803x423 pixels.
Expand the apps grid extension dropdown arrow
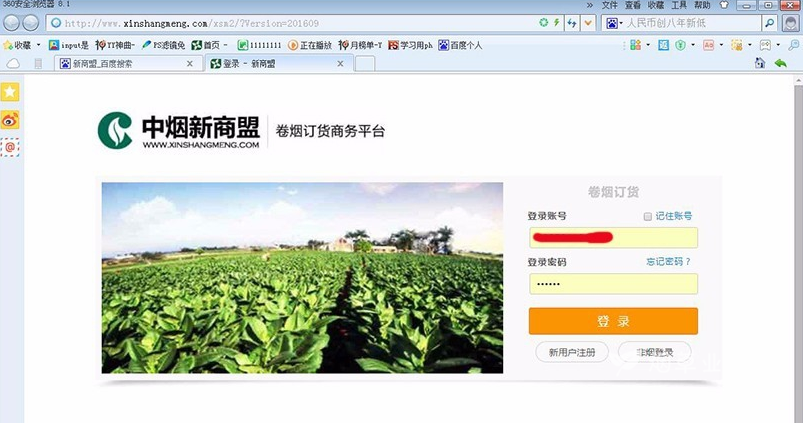pos(648,45)
